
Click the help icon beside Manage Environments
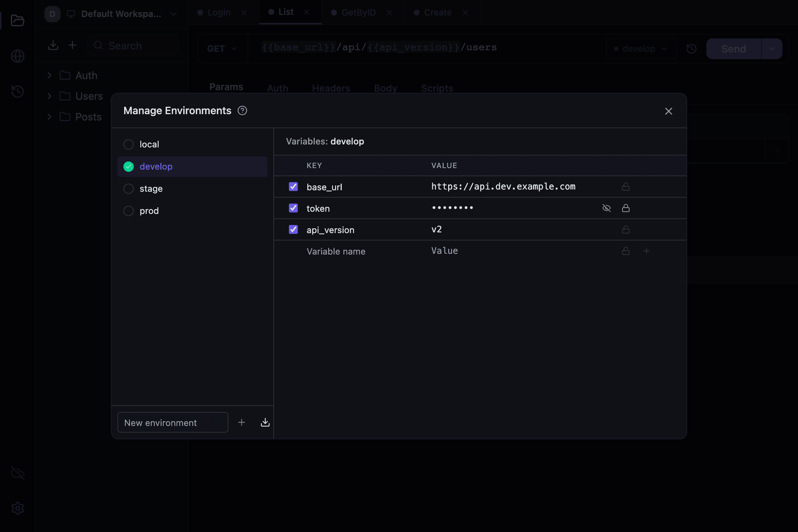tap(242, 110)
